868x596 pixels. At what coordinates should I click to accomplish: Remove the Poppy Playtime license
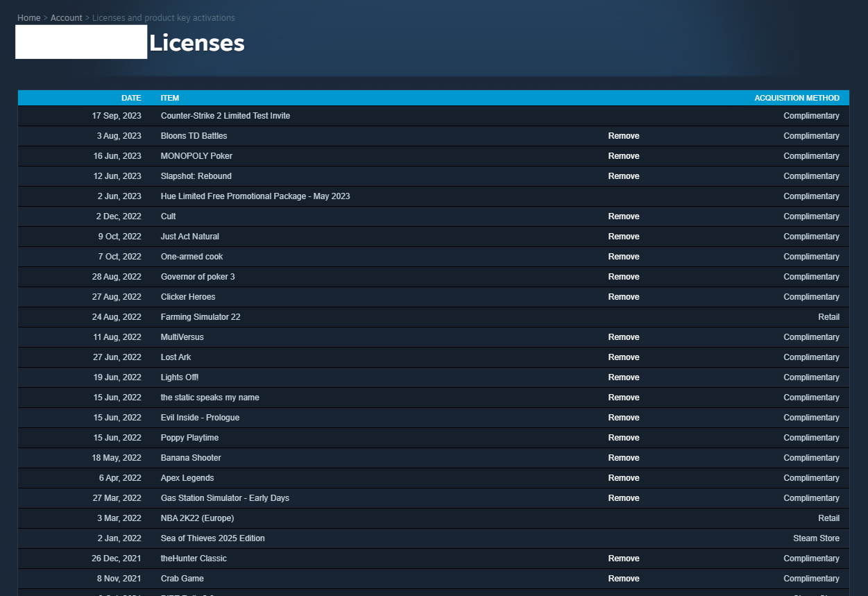click(x=623, y=437)
